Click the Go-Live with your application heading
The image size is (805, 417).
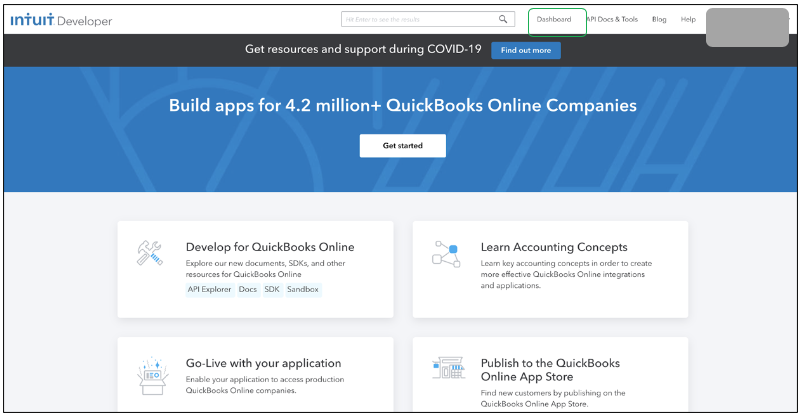coord(263,363)
